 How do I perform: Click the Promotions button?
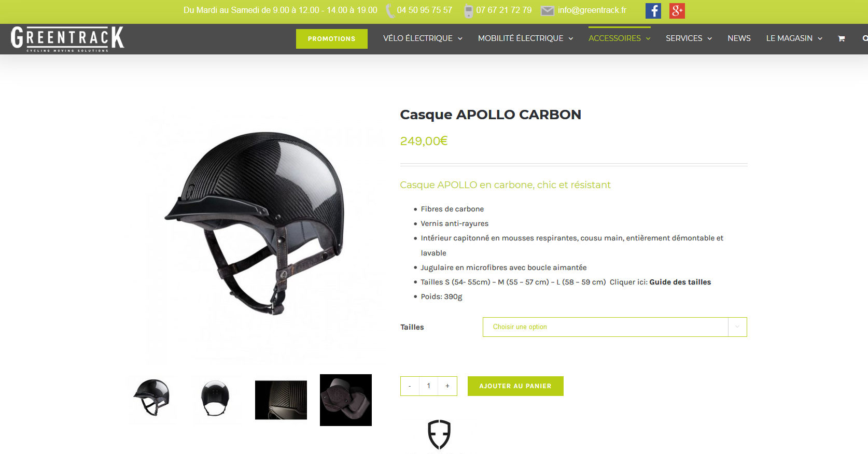coord(332,39)
